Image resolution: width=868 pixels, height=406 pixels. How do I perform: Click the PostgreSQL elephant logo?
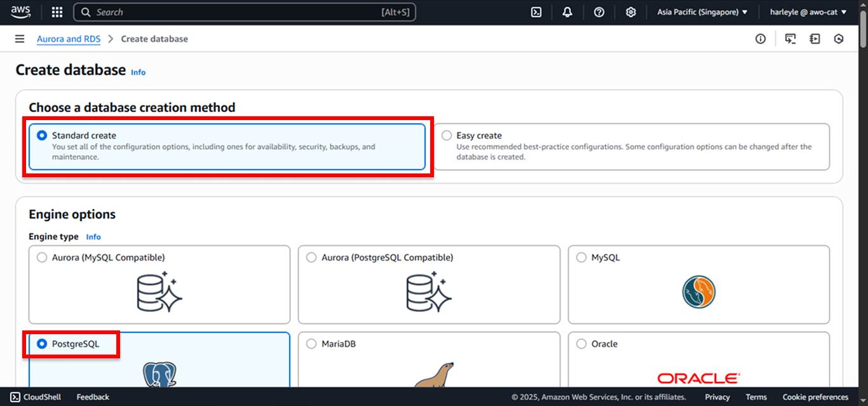[159, 374]
